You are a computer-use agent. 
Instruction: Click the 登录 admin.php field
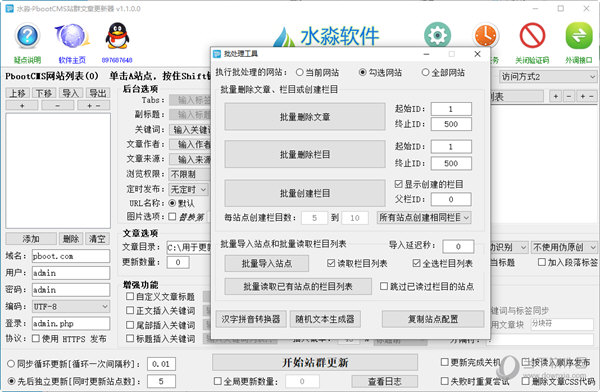coord(71,323)
